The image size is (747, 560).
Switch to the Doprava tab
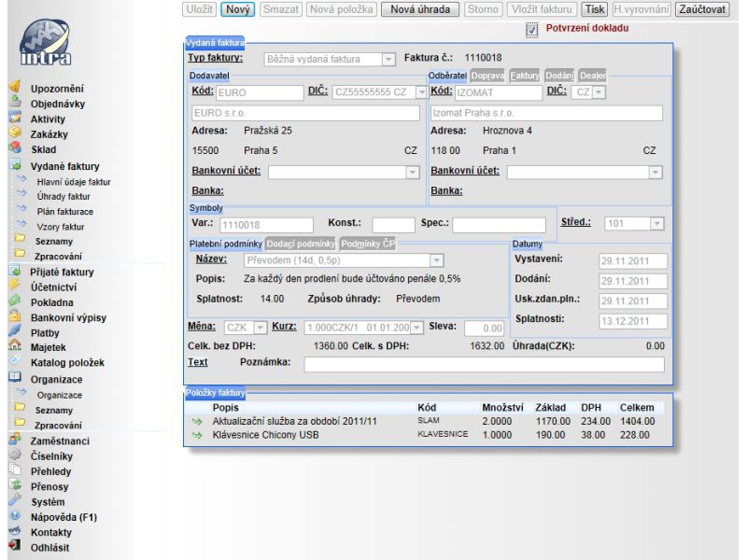(486, 76)
